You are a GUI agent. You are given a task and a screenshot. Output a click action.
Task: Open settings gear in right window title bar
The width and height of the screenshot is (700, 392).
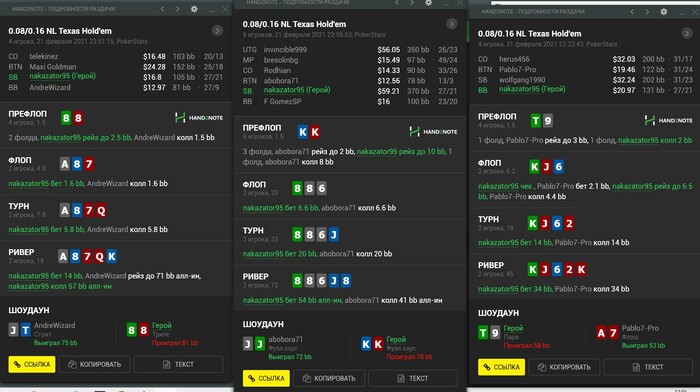tap(664, 12)
